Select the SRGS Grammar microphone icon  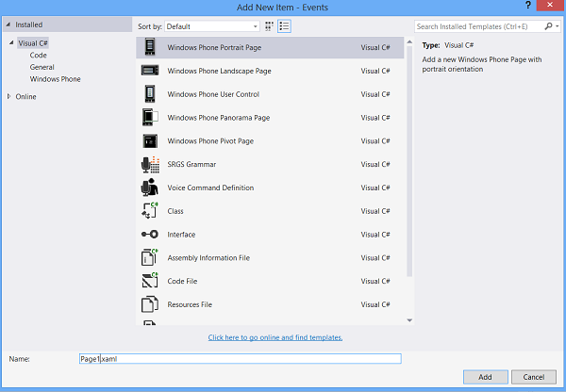click(150, 165)
